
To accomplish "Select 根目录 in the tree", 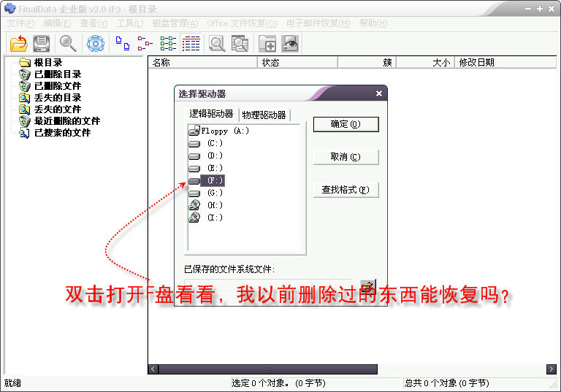I will [x=48, y=63].
